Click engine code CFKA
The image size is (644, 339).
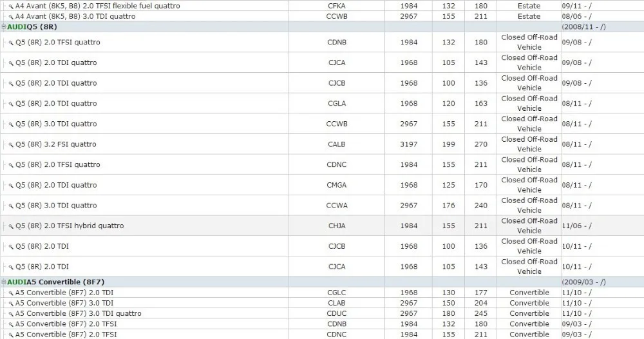(x=336, y=6)
